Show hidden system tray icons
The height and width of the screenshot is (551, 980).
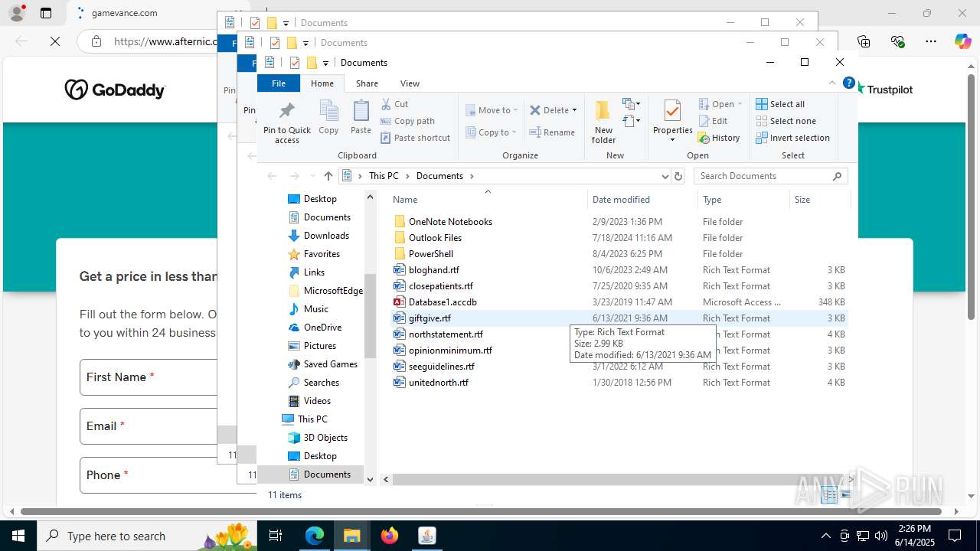click(x=825, y=536)
